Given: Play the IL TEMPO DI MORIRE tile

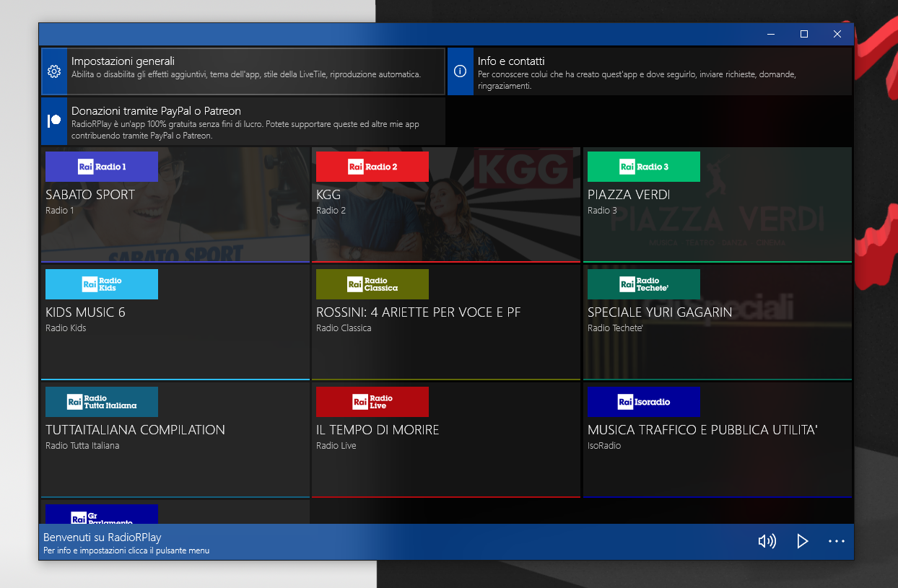Looking at the screenshot, I should [446, 440].
